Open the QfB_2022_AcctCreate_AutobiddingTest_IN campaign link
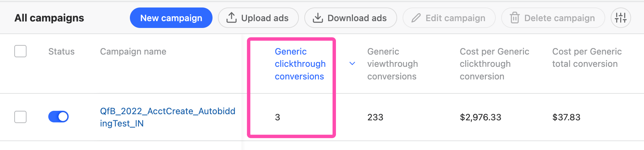Image resolution: width=644 pixels, height=150 pixels. coord(168,117)
